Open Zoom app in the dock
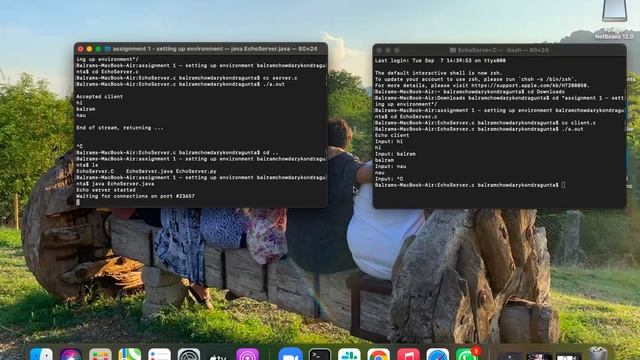This screenshot has width=640, height=360. coord(290,355)
